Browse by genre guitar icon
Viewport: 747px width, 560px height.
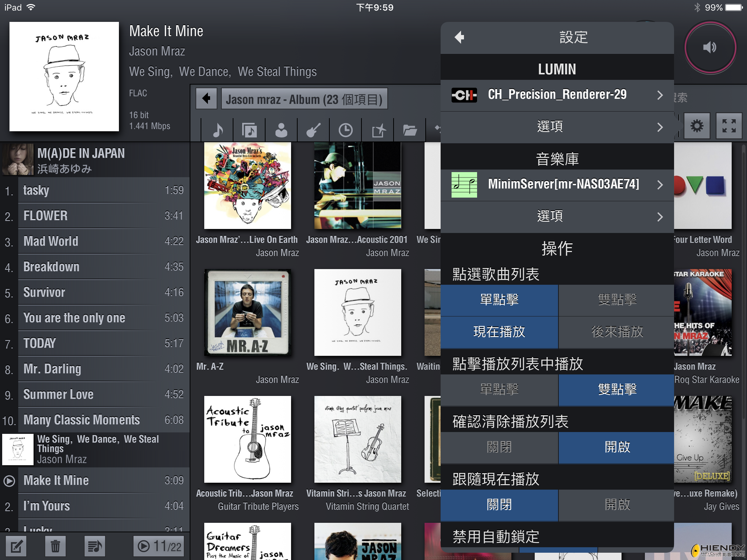(x=313, y=130)
